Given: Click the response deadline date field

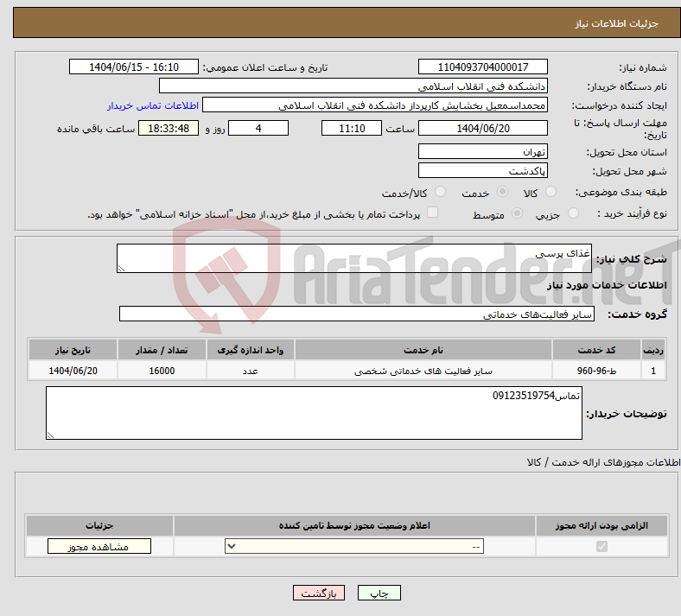Looking at the screenshot, I should [x=482, y=128].
